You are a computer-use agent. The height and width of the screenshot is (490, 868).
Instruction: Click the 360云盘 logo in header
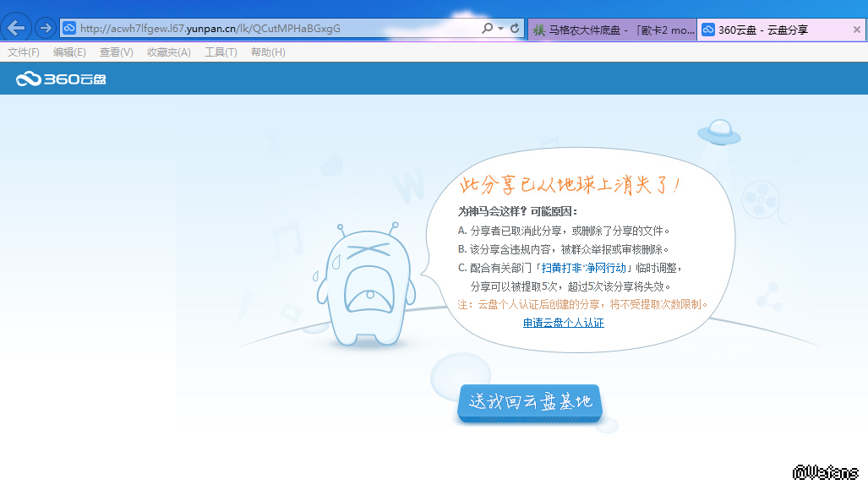[x=61, y=79]
